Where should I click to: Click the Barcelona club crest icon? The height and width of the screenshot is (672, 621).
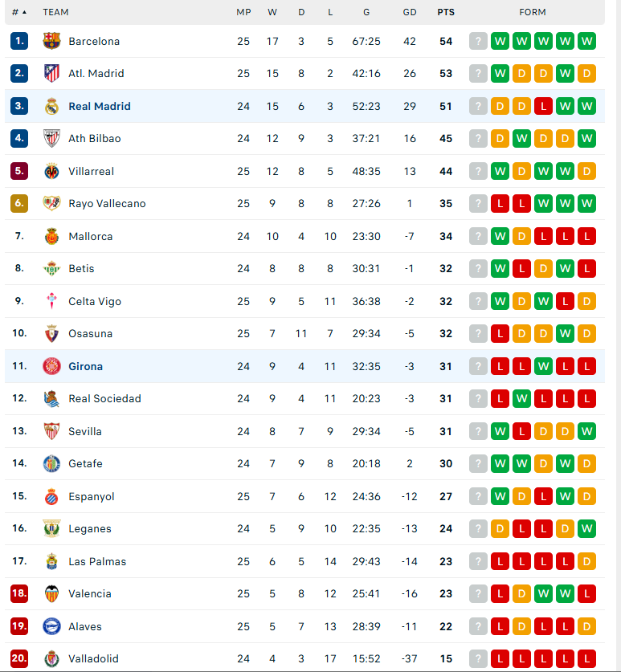point(51,41)
